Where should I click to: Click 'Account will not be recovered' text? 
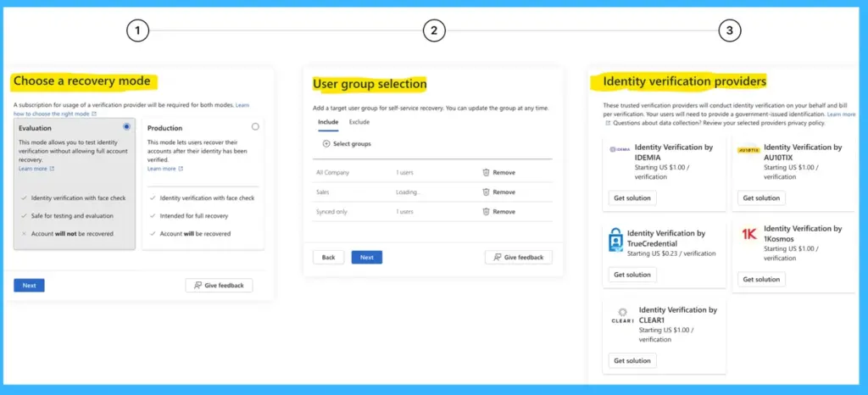coord(73,234)
